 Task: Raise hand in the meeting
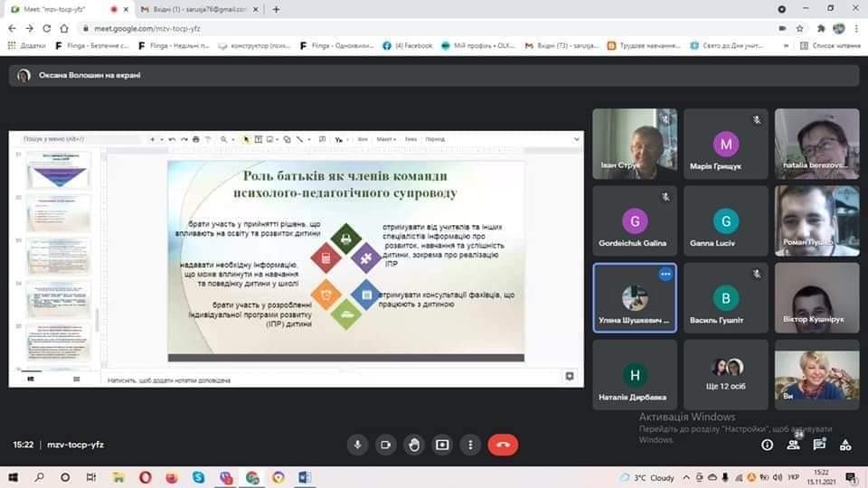[x=414, y=444]
